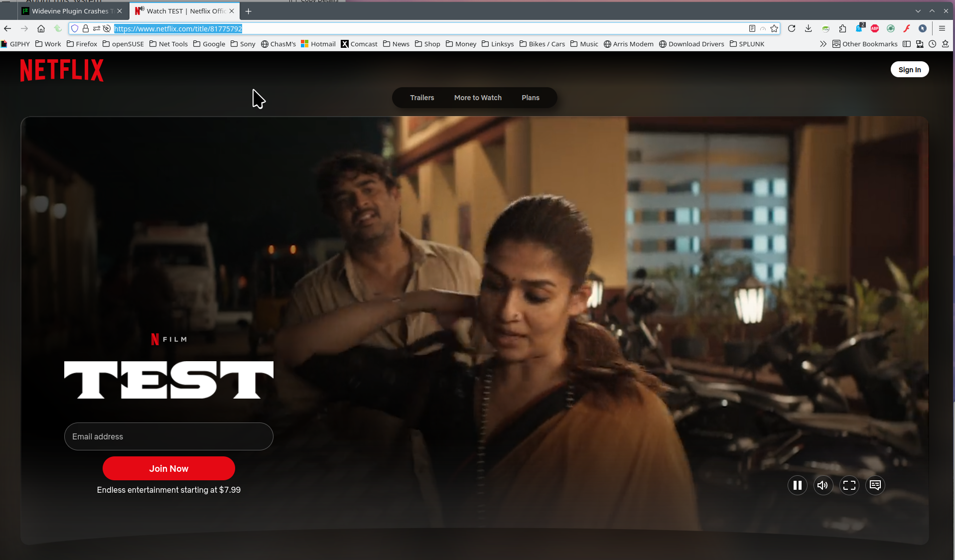Click the blue cursor extension icon
Screen dimensions: 955x560
(923, 28)
